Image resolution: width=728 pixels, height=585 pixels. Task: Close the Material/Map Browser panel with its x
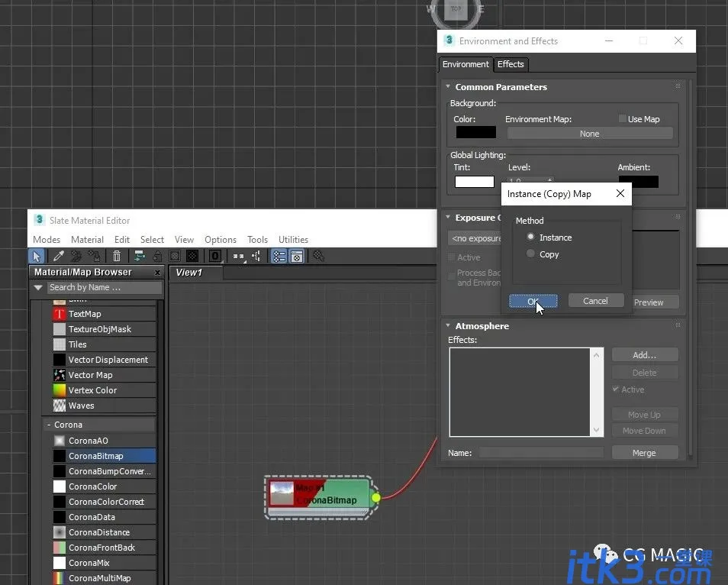pos(157,273)
